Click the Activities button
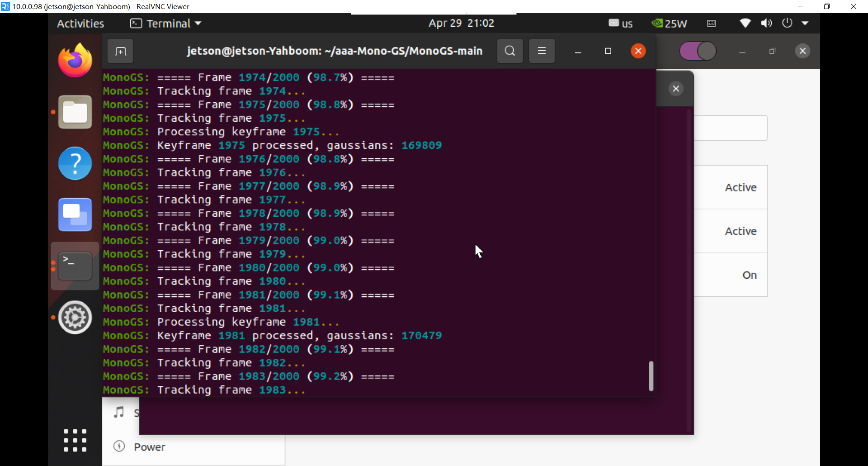The height and width of the screenshot is (466, 868). (80, 24)
